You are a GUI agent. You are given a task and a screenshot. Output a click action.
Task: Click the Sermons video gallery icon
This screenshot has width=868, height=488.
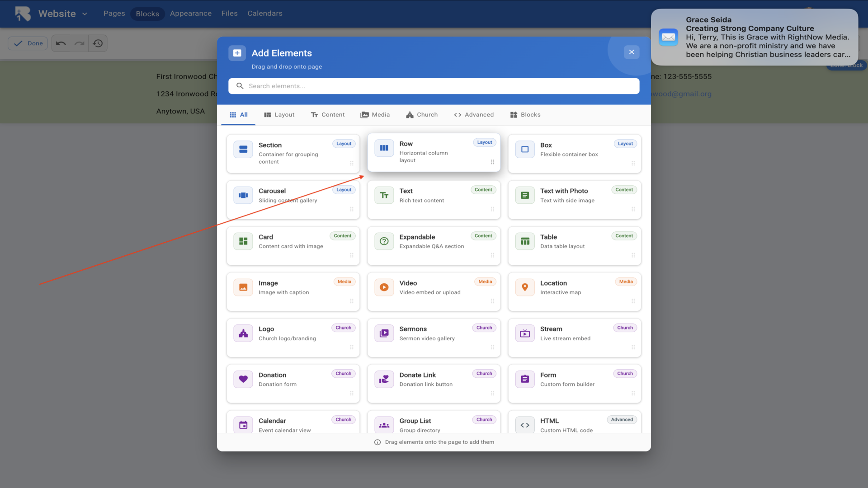(384, 333)
